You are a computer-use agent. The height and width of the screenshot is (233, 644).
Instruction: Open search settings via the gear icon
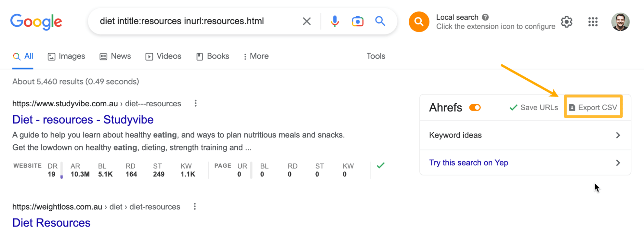[x=567, y=22]
